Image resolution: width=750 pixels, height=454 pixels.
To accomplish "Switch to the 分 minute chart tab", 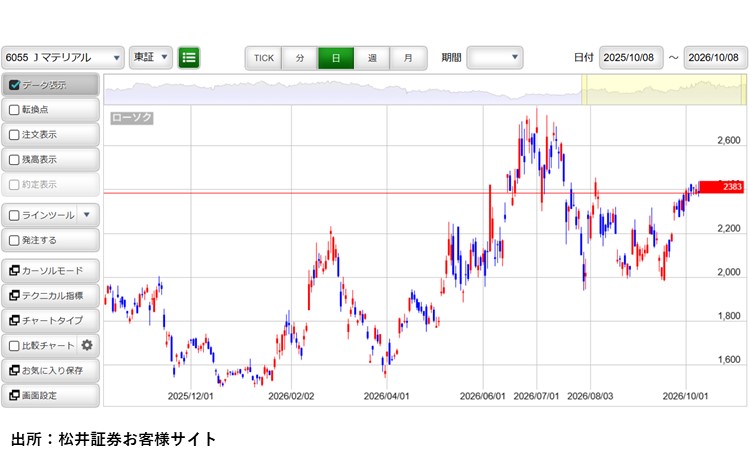I will [x=300, y=58].
